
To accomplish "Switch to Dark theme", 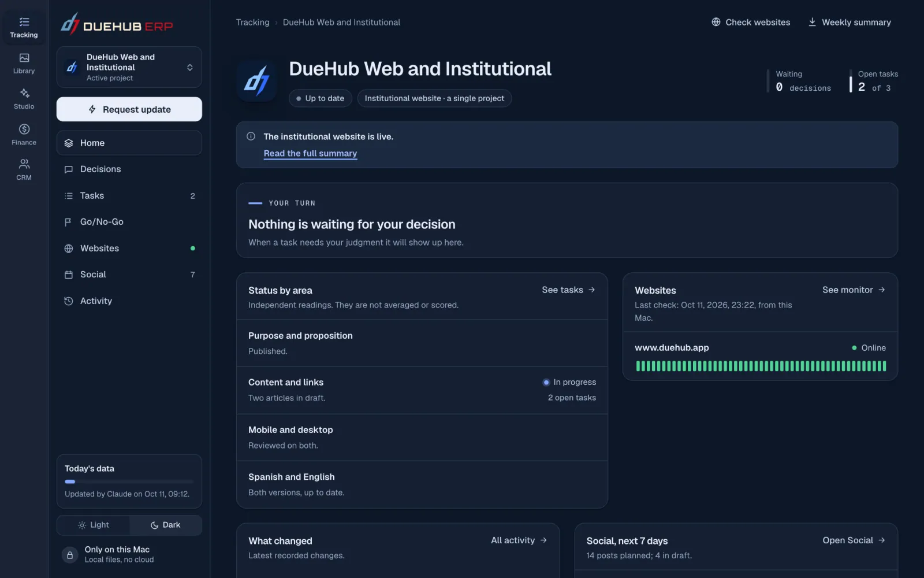I will [x=166, y=525].
